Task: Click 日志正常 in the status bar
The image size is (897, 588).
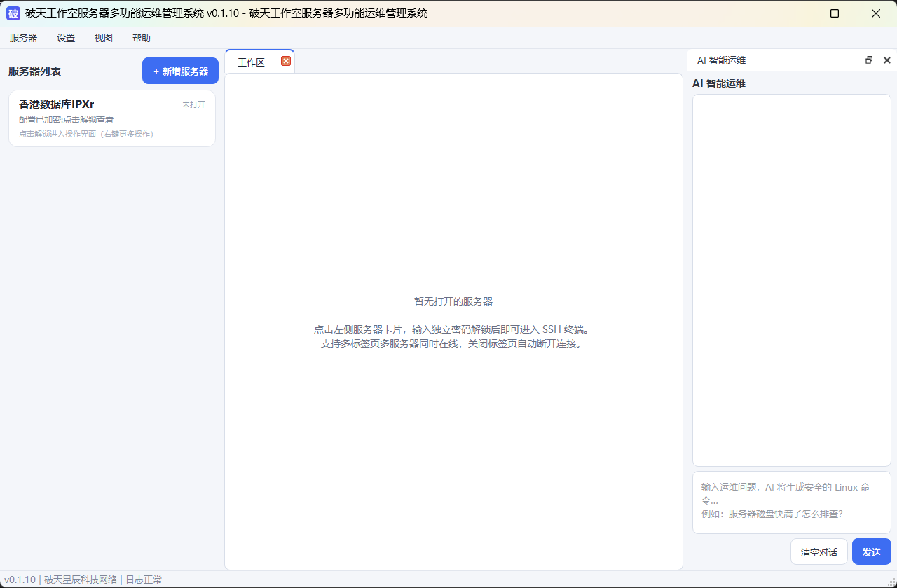Action: pyautogui.click(x=144, y=580)
